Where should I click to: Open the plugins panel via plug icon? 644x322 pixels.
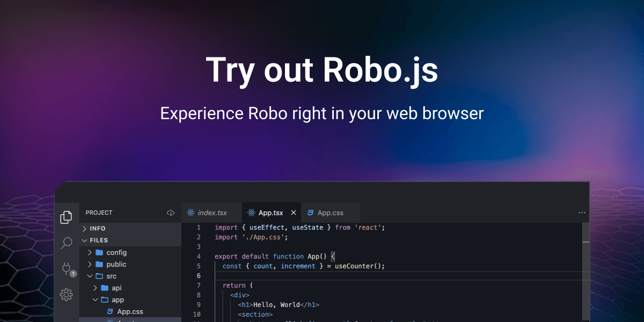tap(67, 269)
